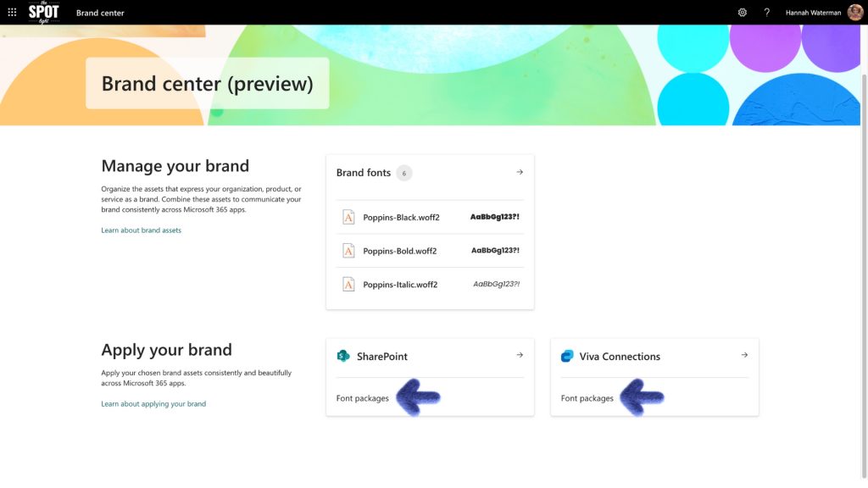Click the Hannah Waterman account name
Image resolution: width=868 pixels, height=488 pixels.
click(x=814, y=13)
